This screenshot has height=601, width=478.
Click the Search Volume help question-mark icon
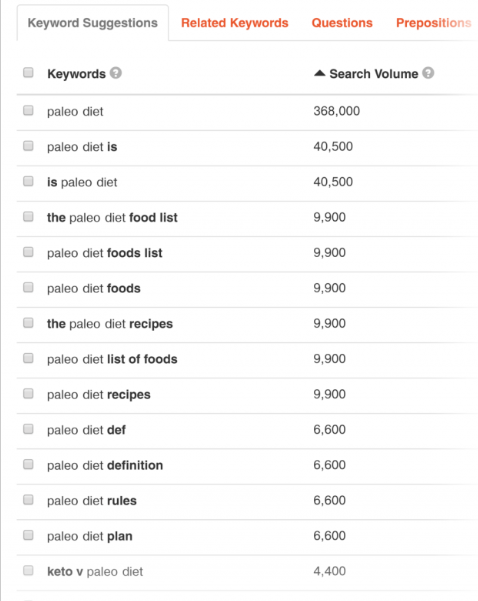click(428, 73)
